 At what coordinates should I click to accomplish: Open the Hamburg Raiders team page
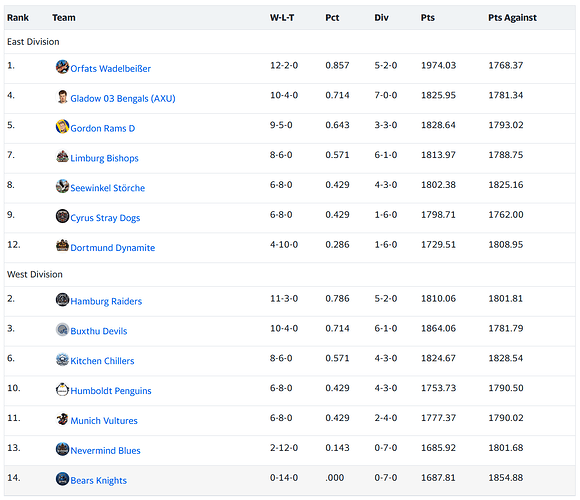click(x=106, y=301)
